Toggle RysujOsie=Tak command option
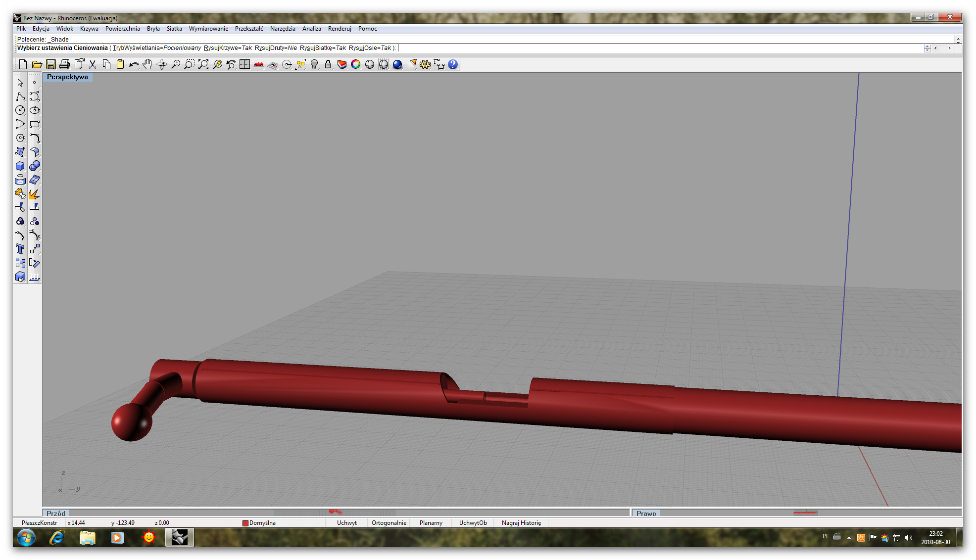This screenshot has width=976, height=560. (x=370, y=48)
